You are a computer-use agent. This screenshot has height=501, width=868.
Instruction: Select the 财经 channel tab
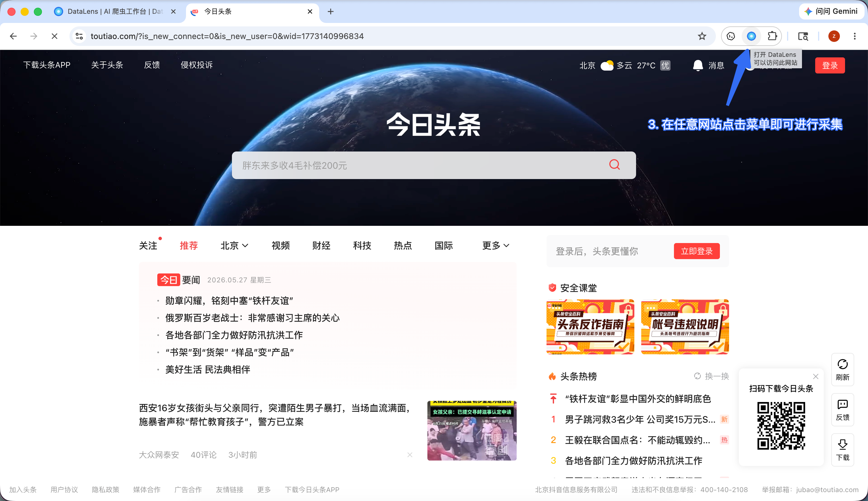click(321, 245)
